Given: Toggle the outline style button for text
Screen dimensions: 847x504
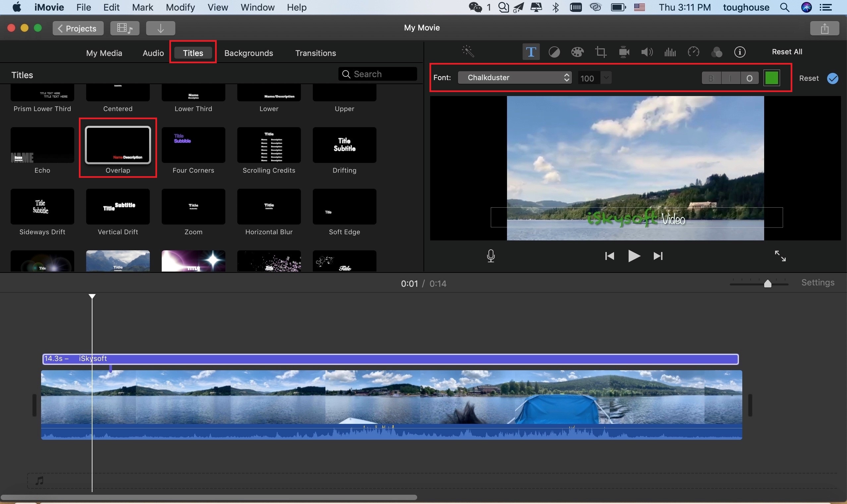Looking at the screenshot, I should [749, 78].
